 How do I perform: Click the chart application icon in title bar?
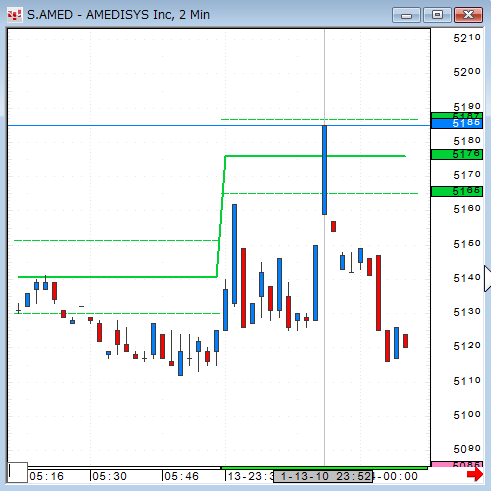[14, 15]
